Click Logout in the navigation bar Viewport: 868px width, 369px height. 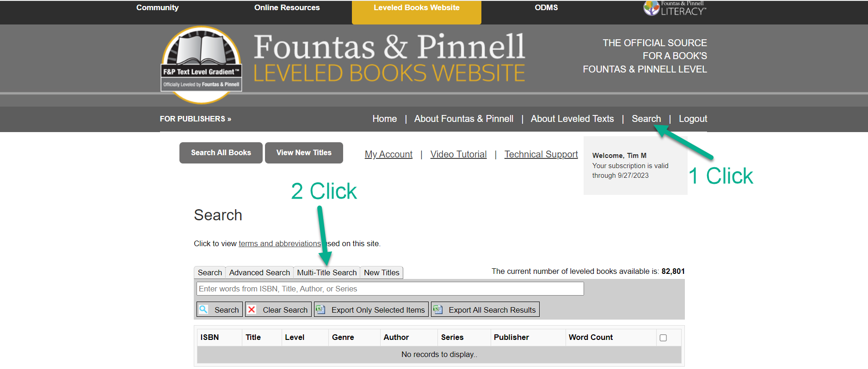tap(693, 119)
